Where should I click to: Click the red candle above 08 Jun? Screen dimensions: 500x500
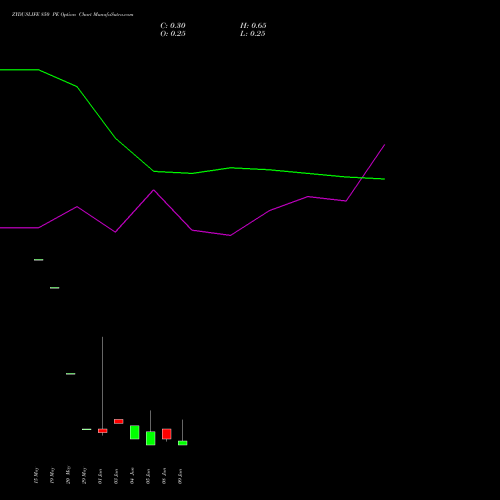[x=167, y=434]
